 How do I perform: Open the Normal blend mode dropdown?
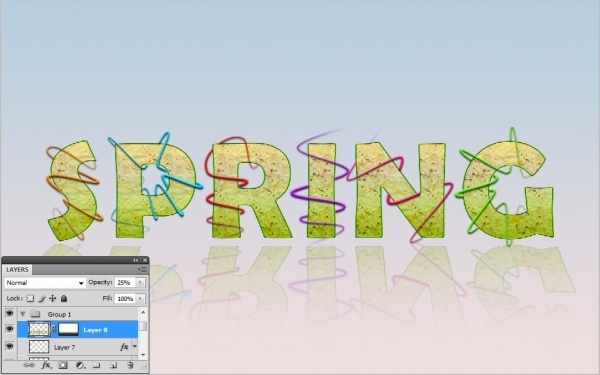click(x=45, y=283)
